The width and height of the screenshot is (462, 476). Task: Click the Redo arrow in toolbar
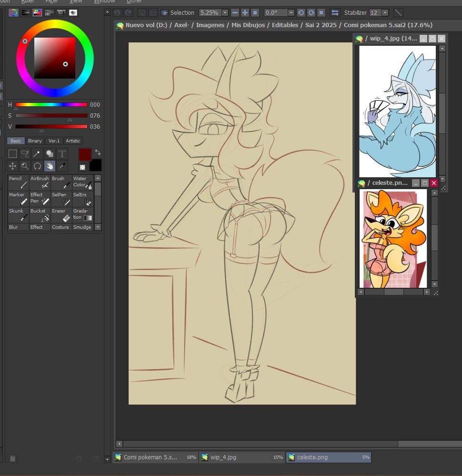click(x=129, y=13)
